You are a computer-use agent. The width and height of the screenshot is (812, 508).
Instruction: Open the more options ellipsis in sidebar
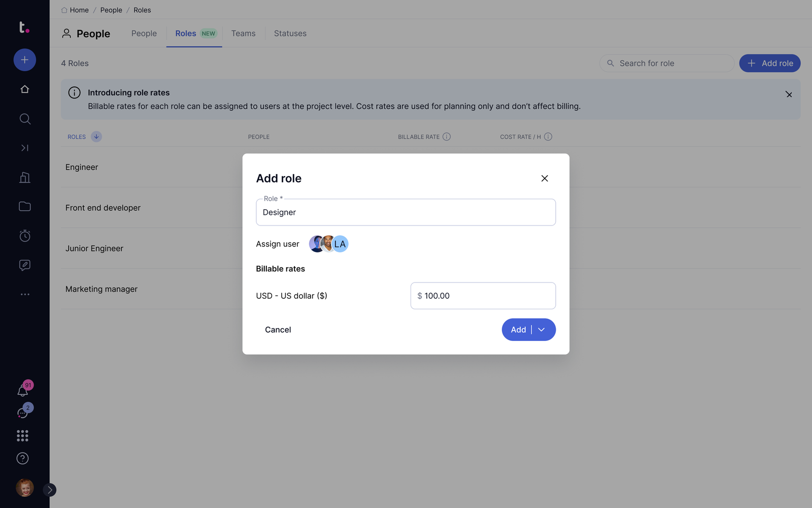click(x=24, y=294)
